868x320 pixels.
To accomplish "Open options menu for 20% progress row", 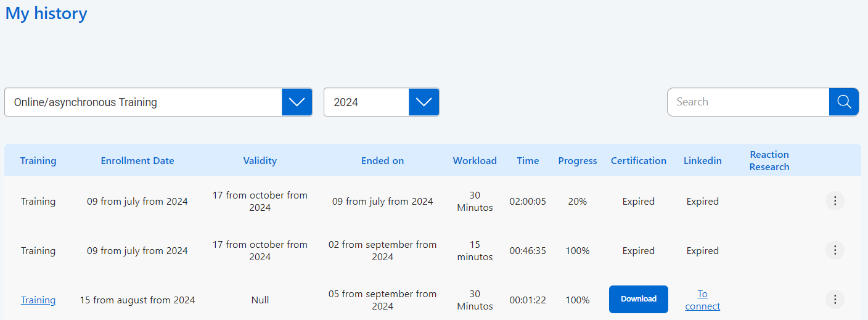I will tap(835, 201).
